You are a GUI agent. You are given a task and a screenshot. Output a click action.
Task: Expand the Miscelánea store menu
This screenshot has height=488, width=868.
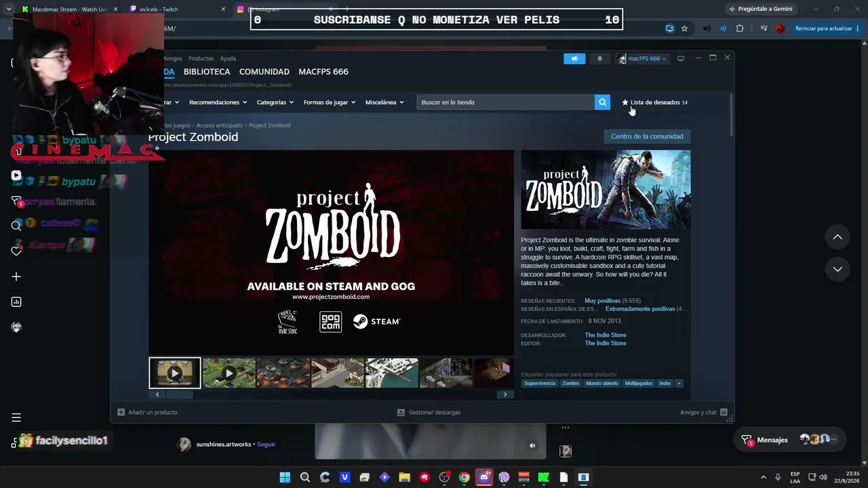[x=384, y=102]
